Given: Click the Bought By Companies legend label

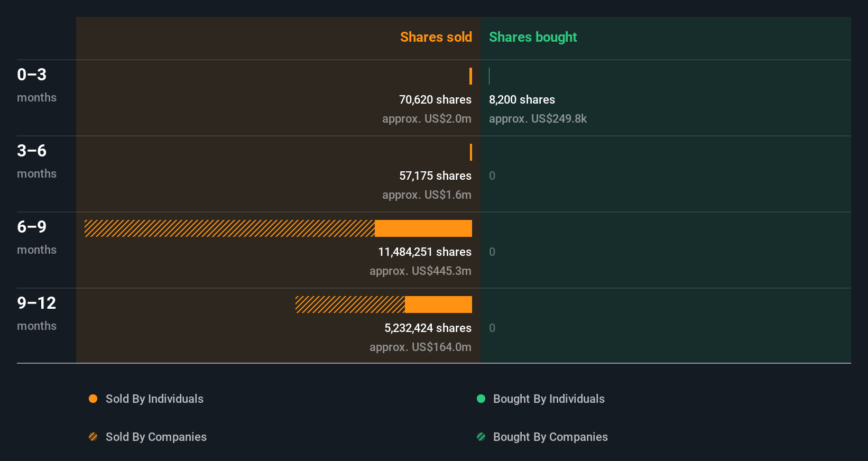Looking at the screenshot, I should click(550, 437).
